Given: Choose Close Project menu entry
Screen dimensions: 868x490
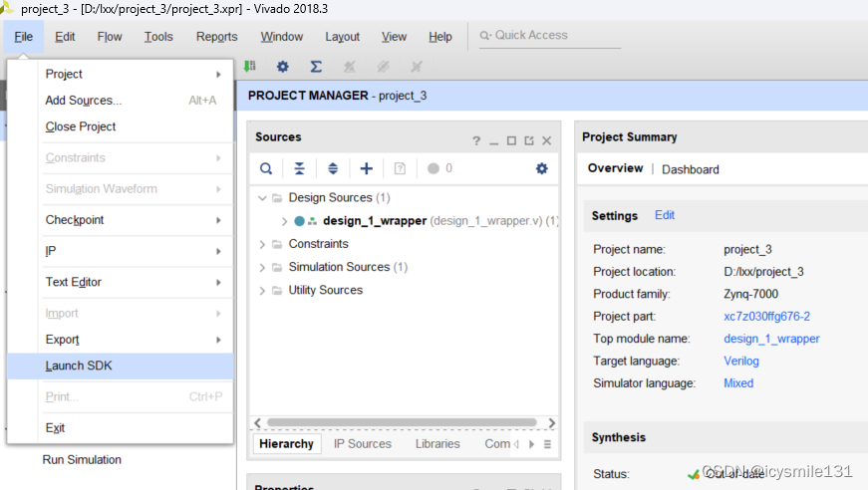Looking at the screenshot, I should pyautogui.click(x=121, y=126).
